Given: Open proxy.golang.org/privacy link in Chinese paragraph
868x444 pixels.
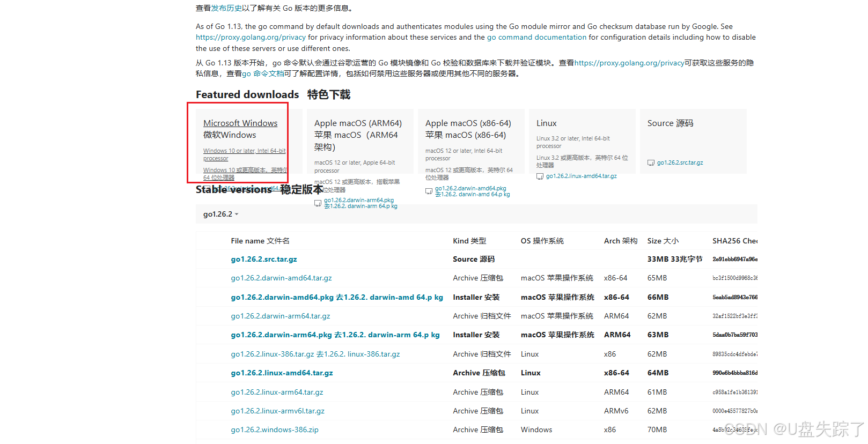Looking at the screenshot, I should click(x=629, y=63).
